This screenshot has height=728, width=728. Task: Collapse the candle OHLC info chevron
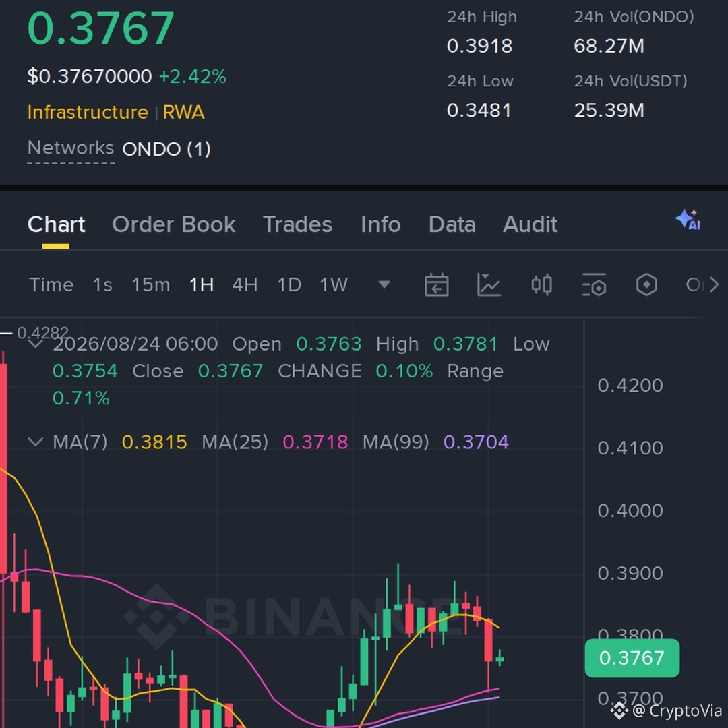coord(36,344)
